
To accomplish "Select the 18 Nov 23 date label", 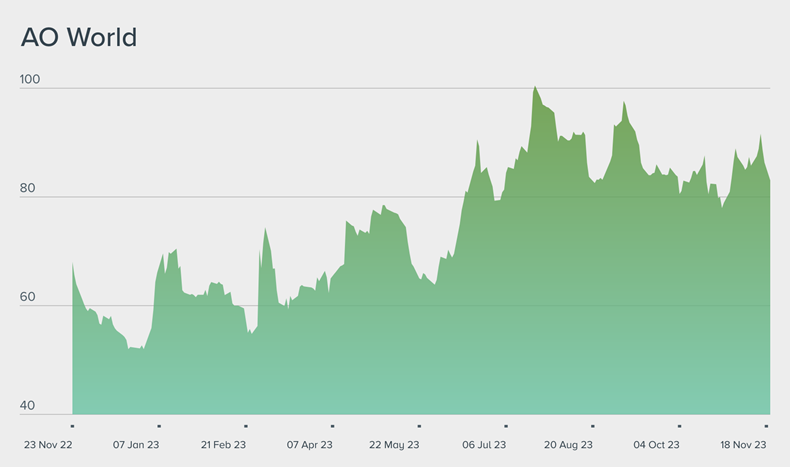I will 743,444.
